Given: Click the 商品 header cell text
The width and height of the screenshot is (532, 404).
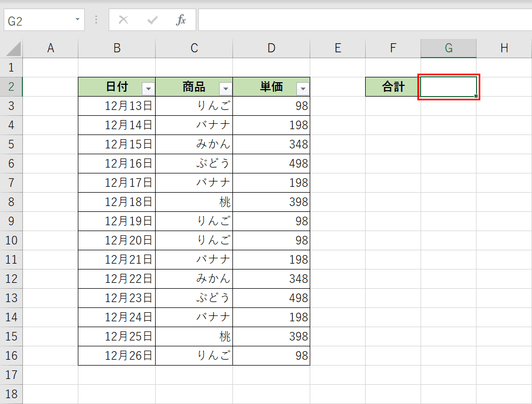Looking at the screenshot, I should point(194,86).
